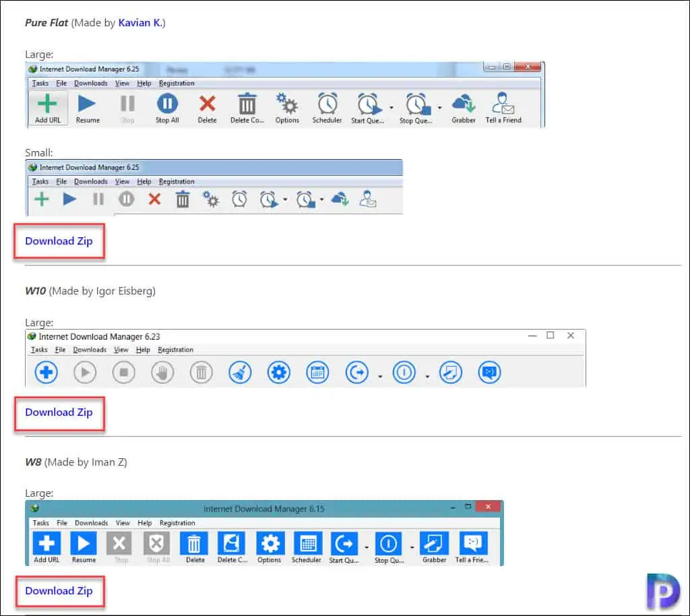Viewport: 690px width, 616px height.
Task: Click Tell a Friend in Pure Flat large toolbar
Action: (503, 109)
